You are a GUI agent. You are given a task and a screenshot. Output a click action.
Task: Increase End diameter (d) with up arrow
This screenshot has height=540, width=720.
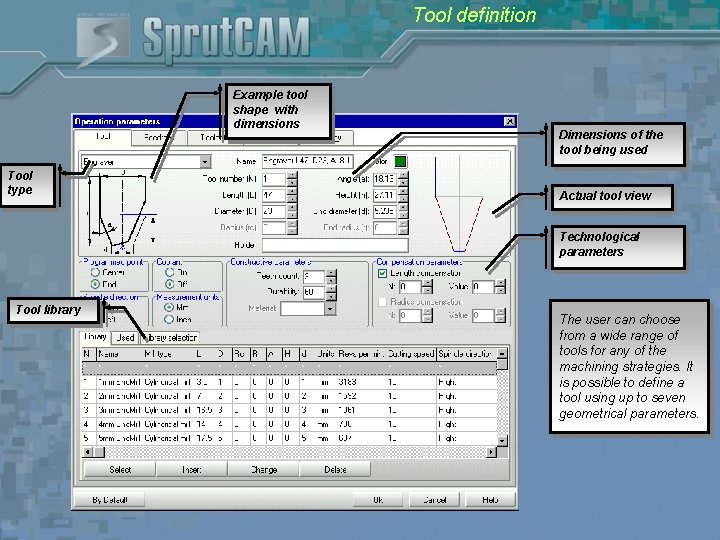point(403,208)
